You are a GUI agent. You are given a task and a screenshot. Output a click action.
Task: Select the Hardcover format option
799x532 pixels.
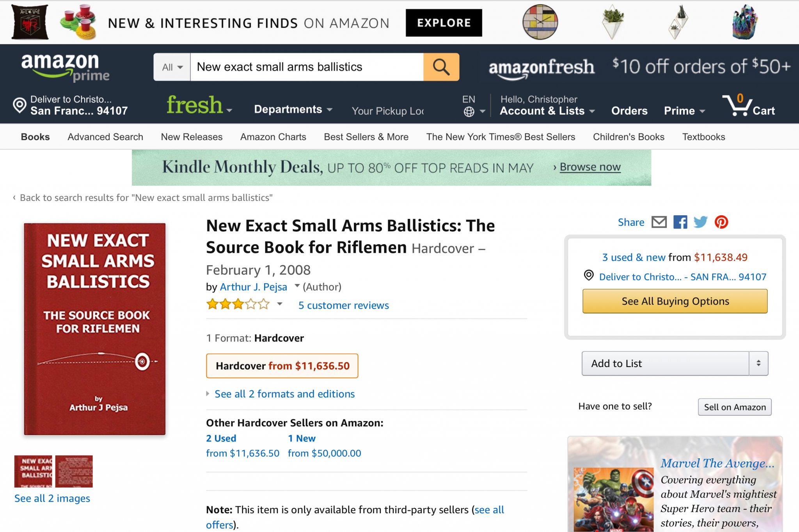(282, 366)
